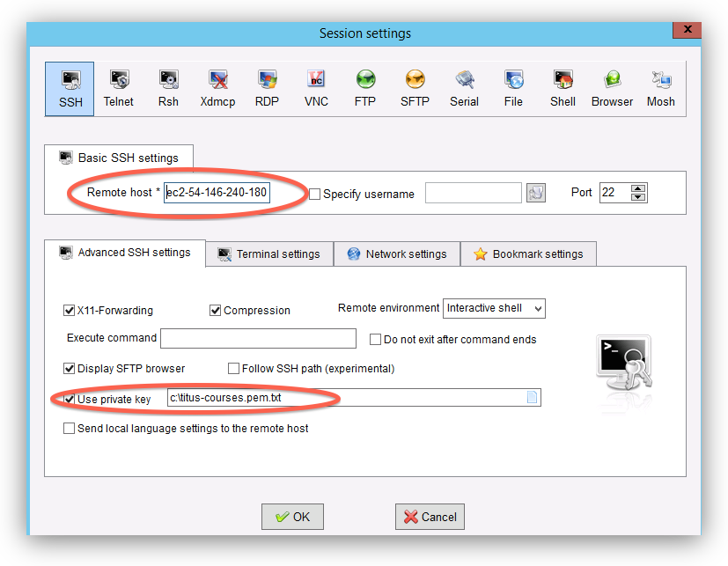Select the Mosh session icon

click(x=660, y=89)
